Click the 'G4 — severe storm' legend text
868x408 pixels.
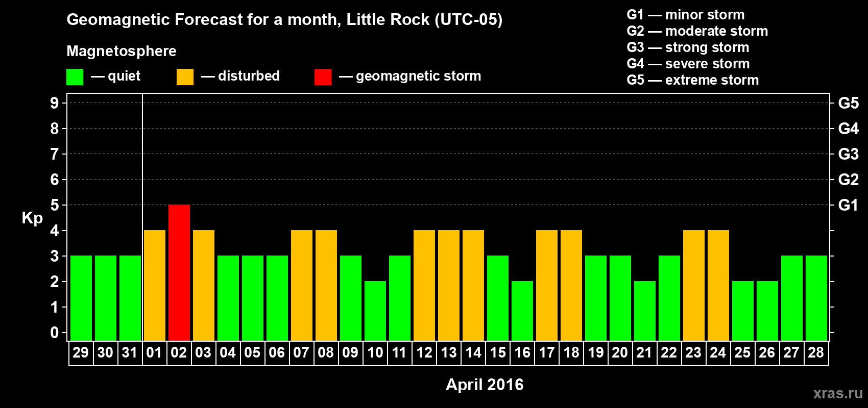click(688, 64)
